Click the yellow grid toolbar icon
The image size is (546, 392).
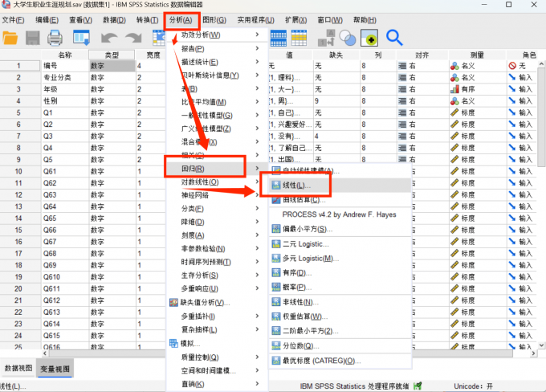pos(299,38)
